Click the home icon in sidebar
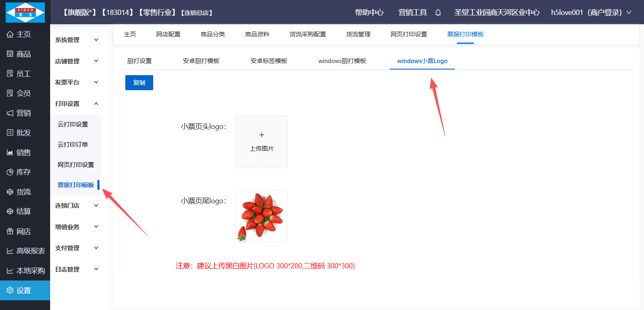644x310 pixels. pyautogui.click(x=10, y=34)
